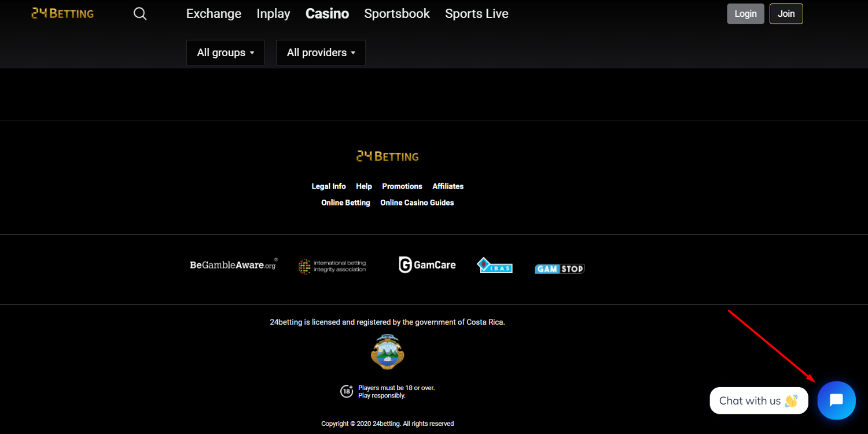Viewport: 868px width, 434px height.
Task: Open the blue live chat bubble
Action: point(836,400)
